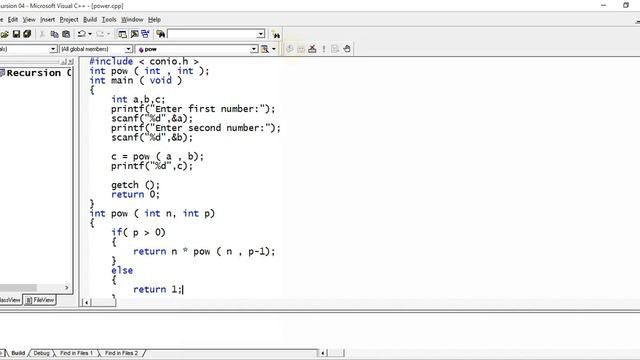Click the workspace panel horizontal scrollbar thumb
Screen dimensions: 640x360
(x=18, y=288)
